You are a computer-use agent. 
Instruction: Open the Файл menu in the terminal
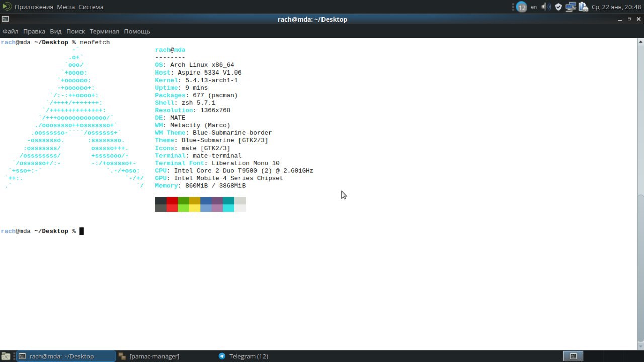coord(10,31)
